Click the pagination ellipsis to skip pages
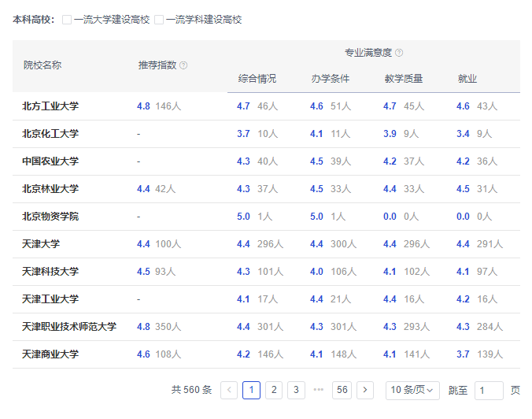This screenshot has width=532, height=419. [319, 390]
